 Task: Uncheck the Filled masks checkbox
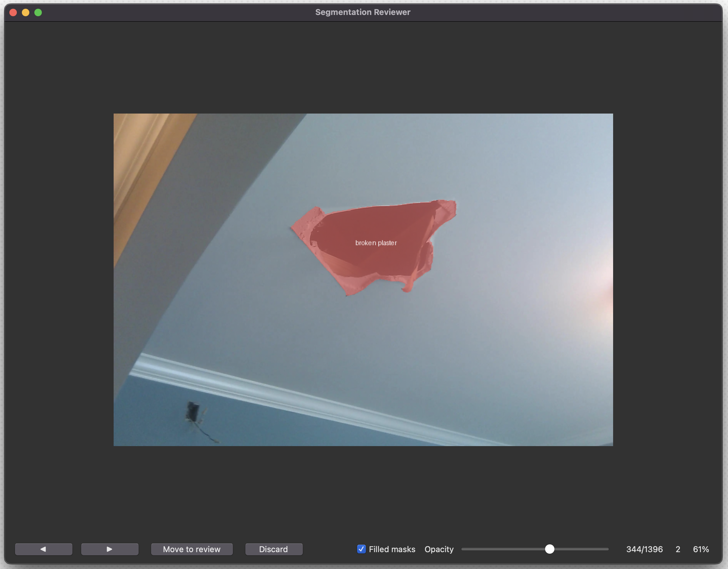click(x=361, y=549)
